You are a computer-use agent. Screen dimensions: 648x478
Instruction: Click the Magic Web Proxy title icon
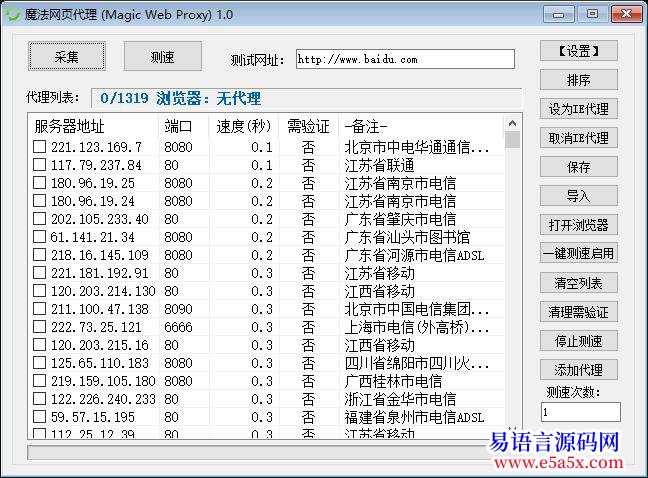point(12,14)
